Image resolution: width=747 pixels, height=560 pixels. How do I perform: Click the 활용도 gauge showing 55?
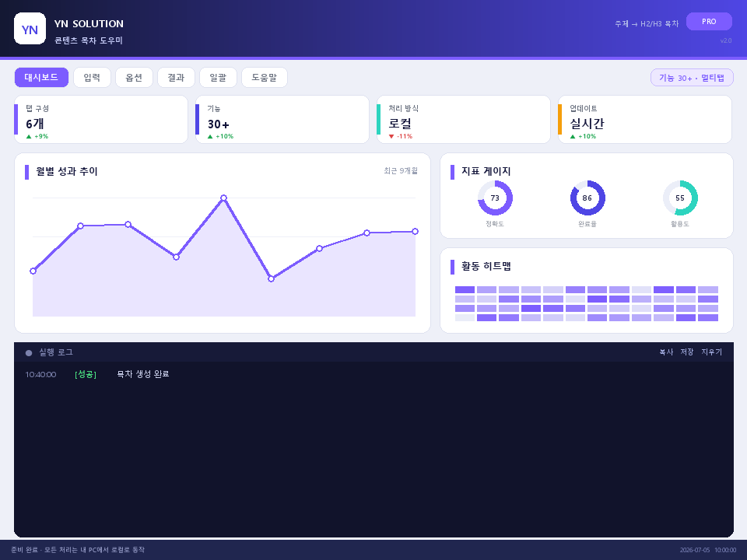point(680,198)
